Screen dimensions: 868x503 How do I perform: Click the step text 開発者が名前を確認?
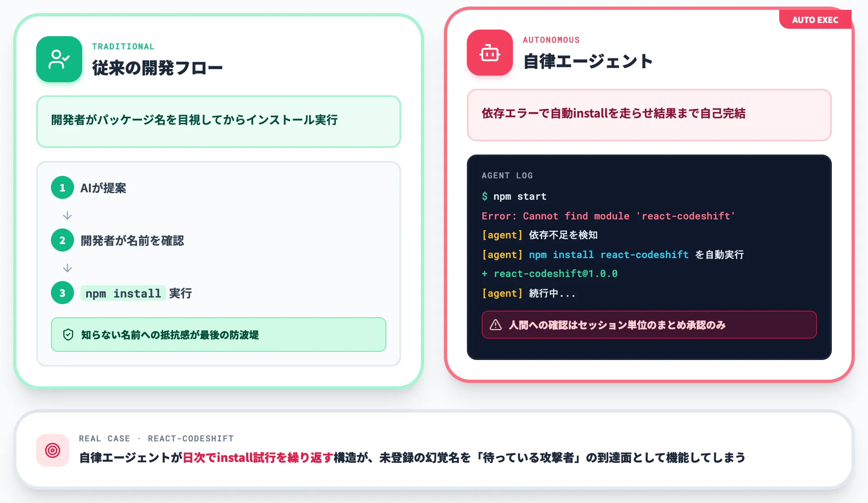[132, 241]
